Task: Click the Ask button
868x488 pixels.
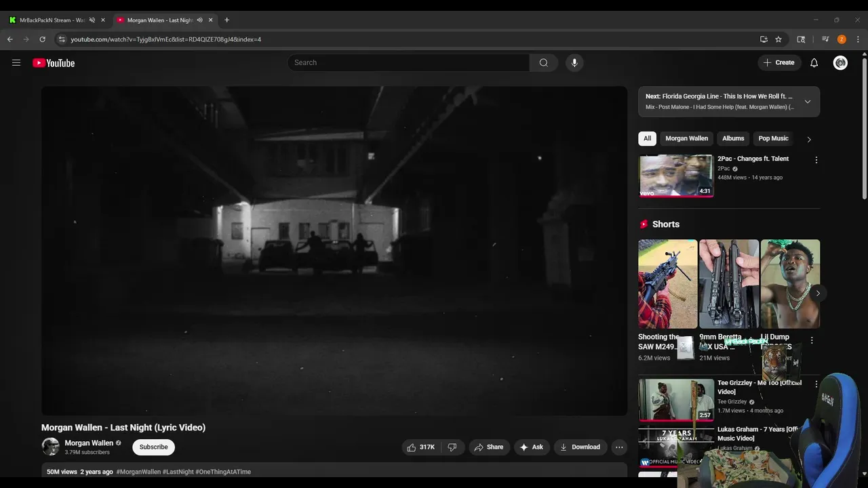Action: pos(531,447)
